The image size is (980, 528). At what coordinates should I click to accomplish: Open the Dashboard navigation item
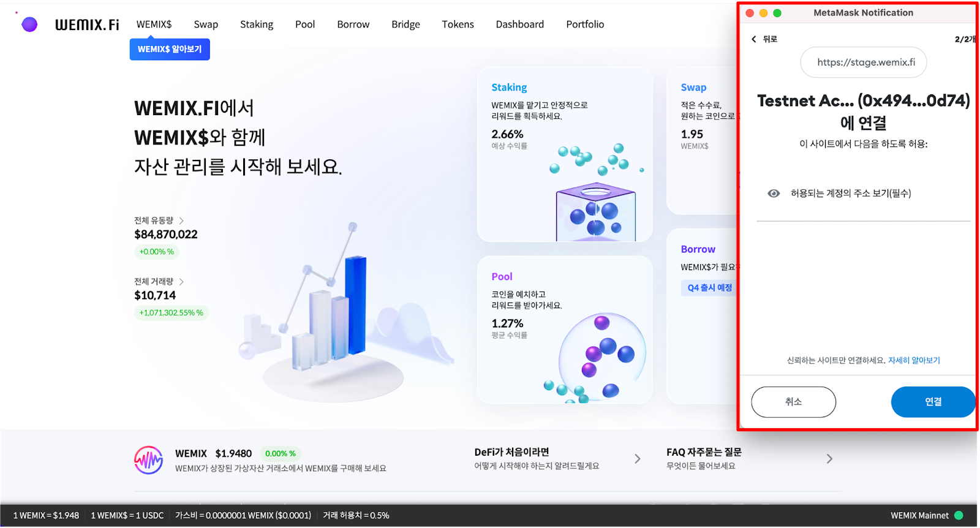pos(520,25)
